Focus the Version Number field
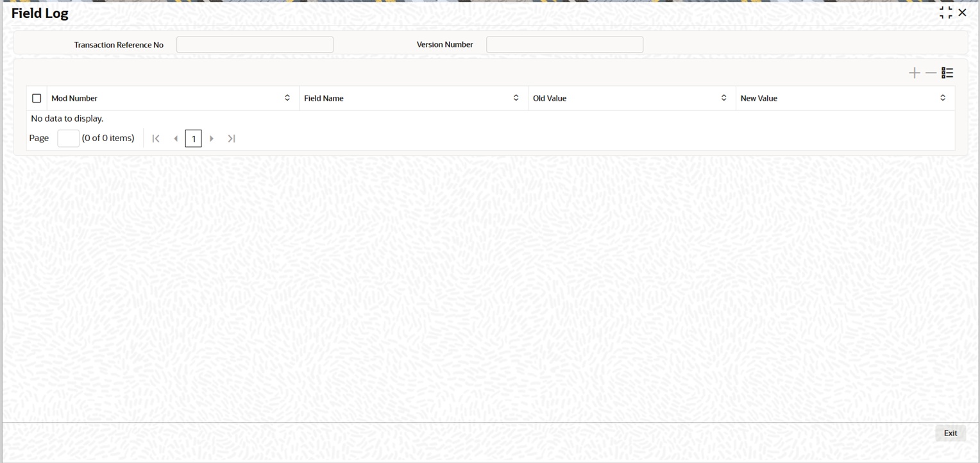The height and width of the screenshot is (463, 980). click(x=564, y=44)
